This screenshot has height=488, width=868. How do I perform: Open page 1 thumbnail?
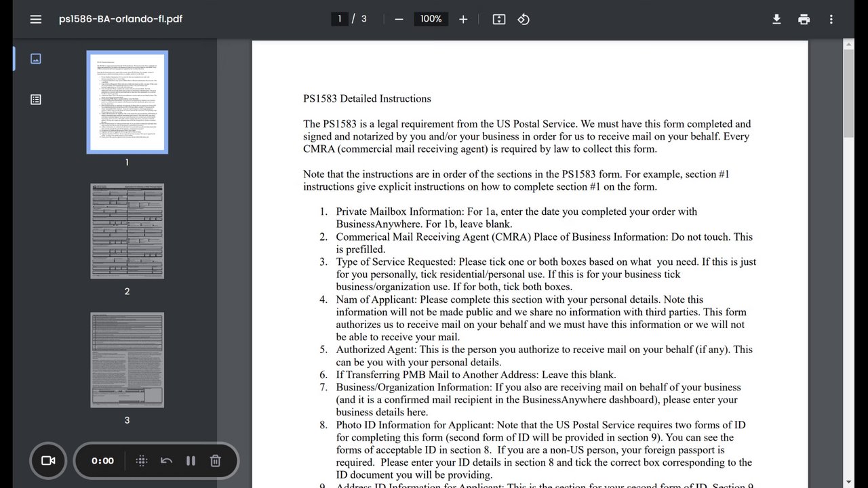(127, 102)
